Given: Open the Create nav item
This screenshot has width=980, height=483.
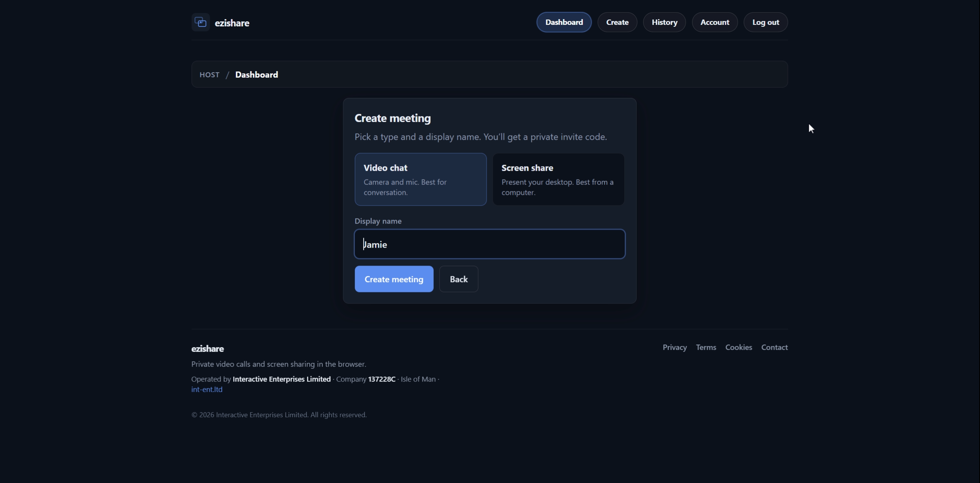Looking at the screenshot, I should click(617, 22).
